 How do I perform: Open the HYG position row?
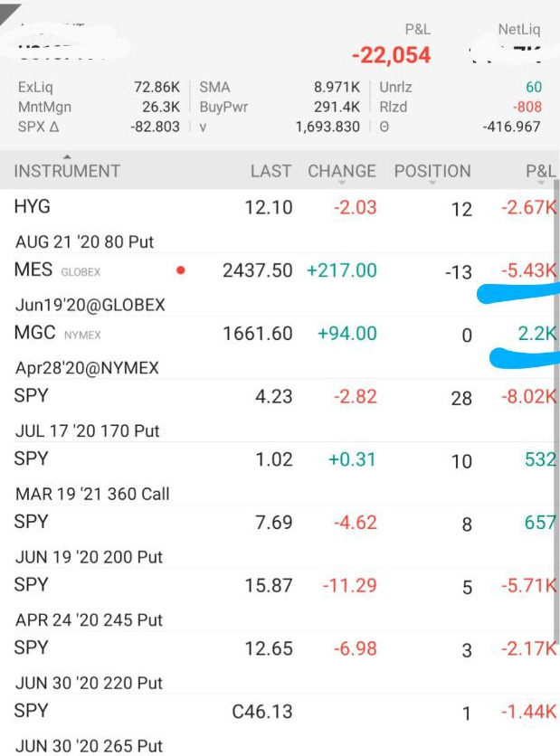pos(278,222)
